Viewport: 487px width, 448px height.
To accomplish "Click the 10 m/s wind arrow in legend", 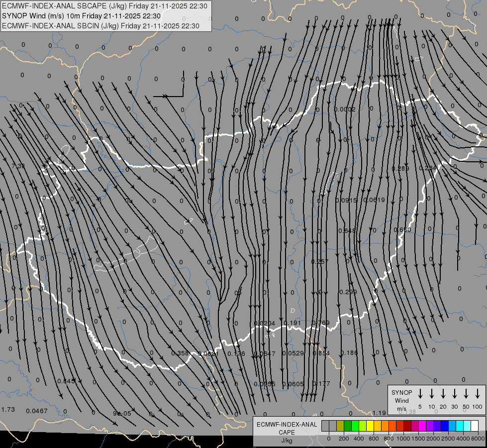I will pyautogui.click(x=432, y=394).
